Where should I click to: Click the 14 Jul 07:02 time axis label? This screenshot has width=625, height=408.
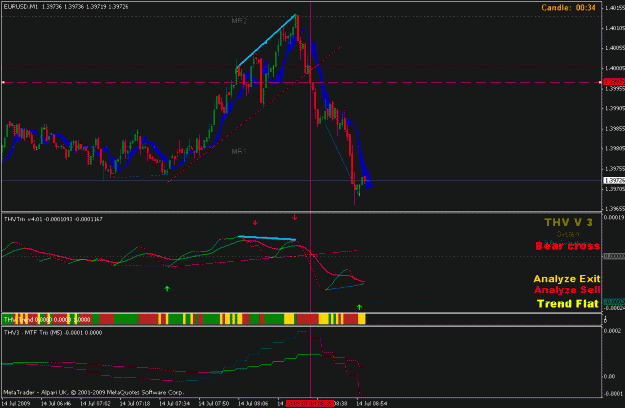[x=95, y=404]
